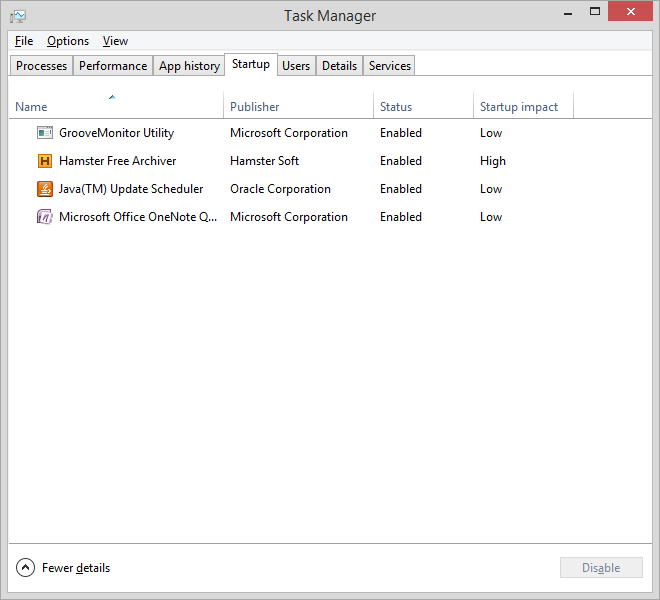Select the Hamster Free Archiver High impact cell
660x600 pixels.
click(x=493, y=161)
